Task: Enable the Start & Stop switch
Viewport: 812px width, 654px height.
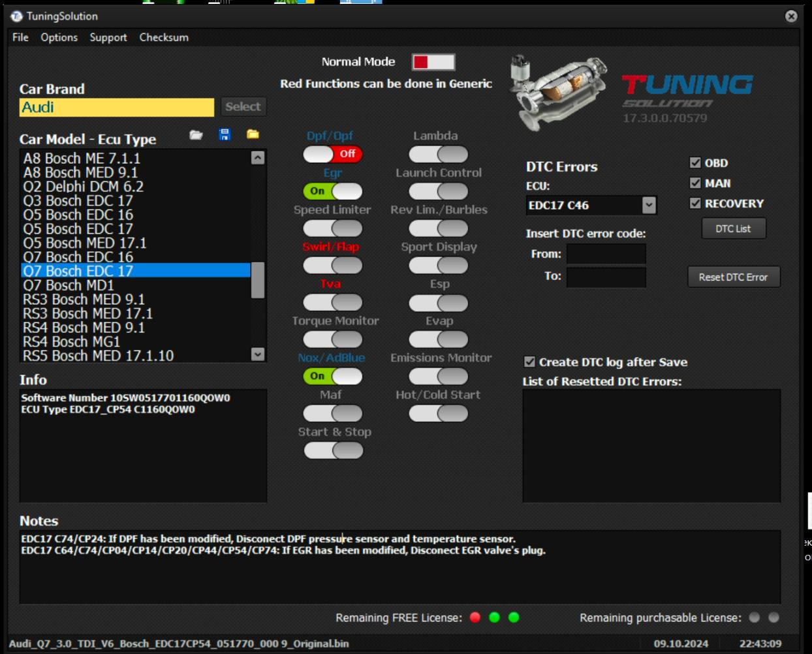Action: click(x=333, y=451)
